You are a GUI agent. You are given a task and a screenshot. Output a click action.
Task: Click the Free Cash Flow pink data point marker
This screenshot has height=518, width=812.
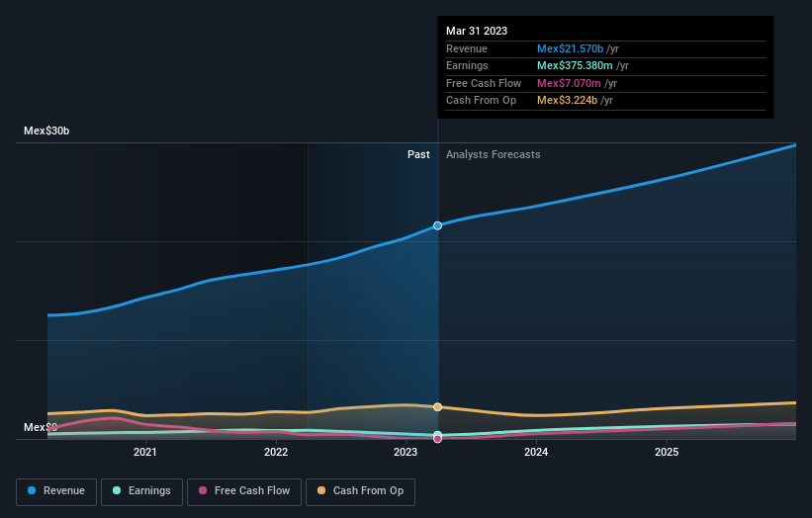[437, 439]
